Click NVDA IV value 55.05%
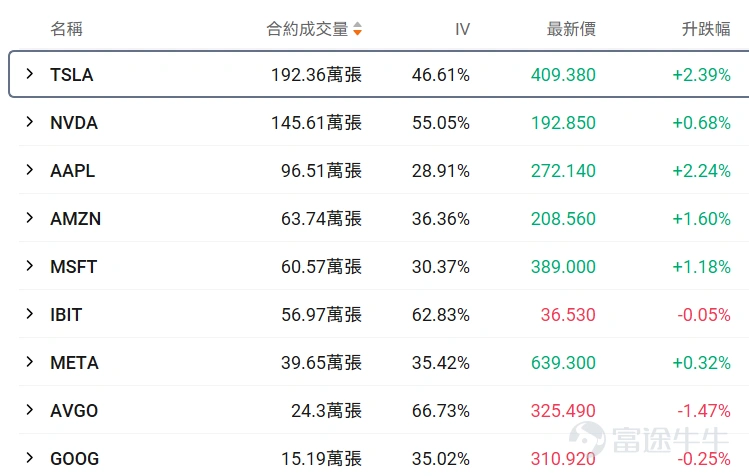This screenshot has height=476, width=749. point(441,123)
